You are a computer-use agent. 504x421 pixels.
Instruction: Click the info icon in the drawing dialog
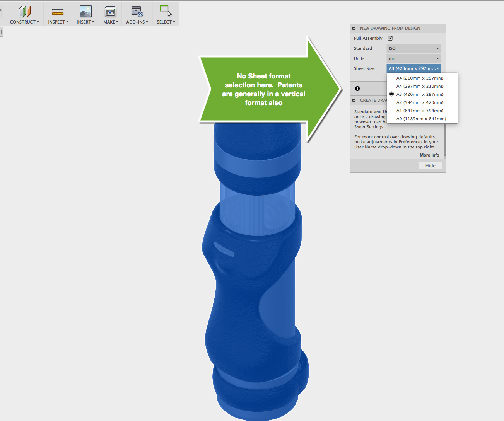click(x=357, y=89)
